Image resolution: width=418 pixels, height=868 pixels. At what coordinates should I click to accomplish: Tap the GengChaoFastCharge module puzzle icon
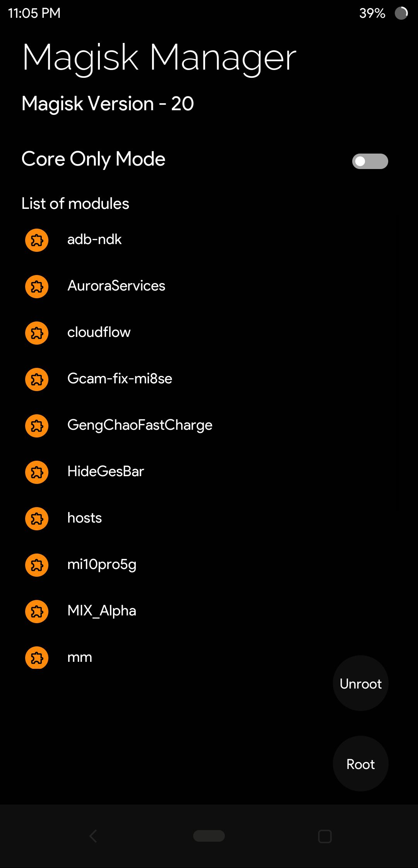pos(37,426)
